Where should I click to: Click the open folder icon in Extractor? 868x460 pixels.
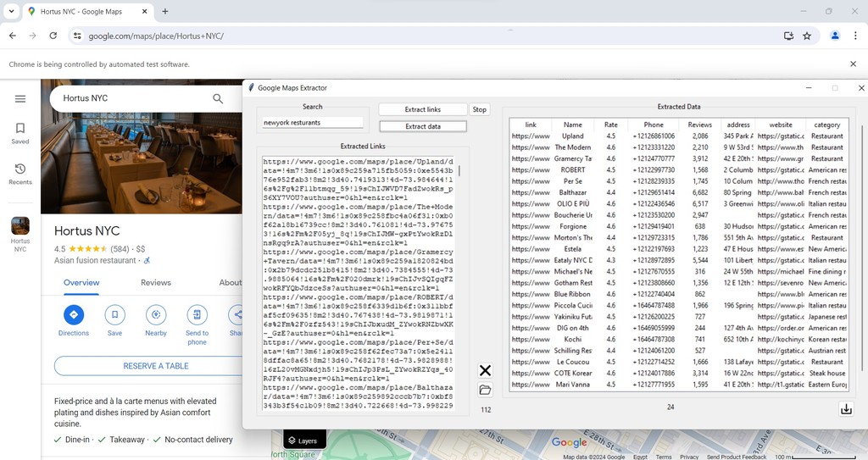click(x=485, y=390)
